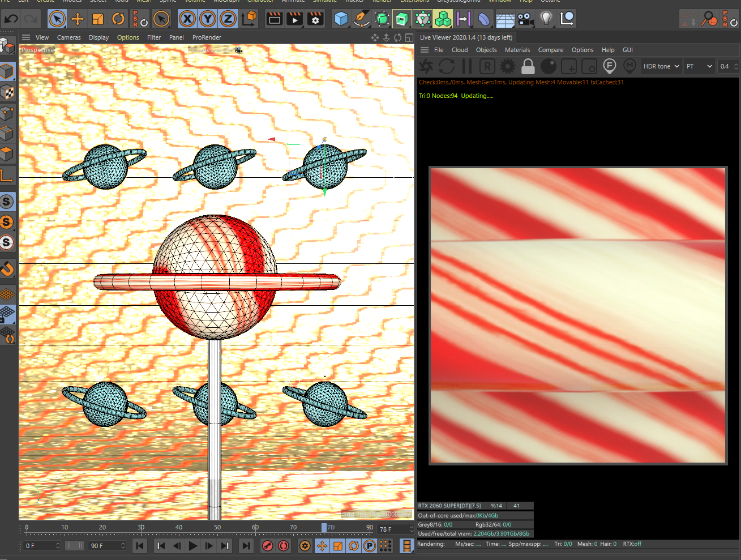The width and height of the screenshot is (741, 560).
Task: Click the 90 F end frame field
Action: (x=108, y=546)
